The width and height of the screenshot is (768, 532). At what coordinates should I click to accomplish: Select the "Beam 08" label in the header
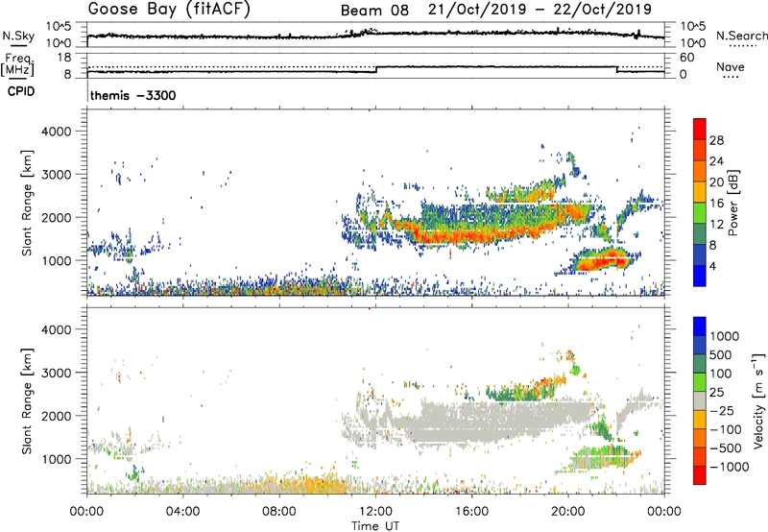coord(374,11)
